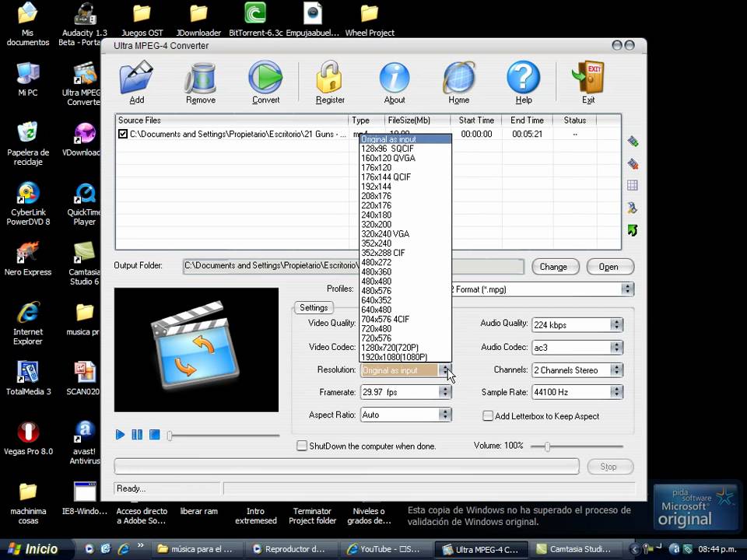Click the preview seek slider handle

coord(169,436)
